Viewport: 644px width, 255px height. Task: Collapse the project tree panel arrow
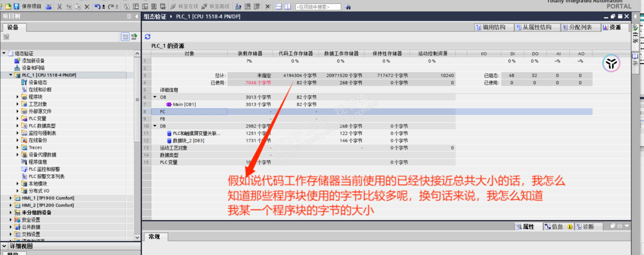tap(137, 16)
